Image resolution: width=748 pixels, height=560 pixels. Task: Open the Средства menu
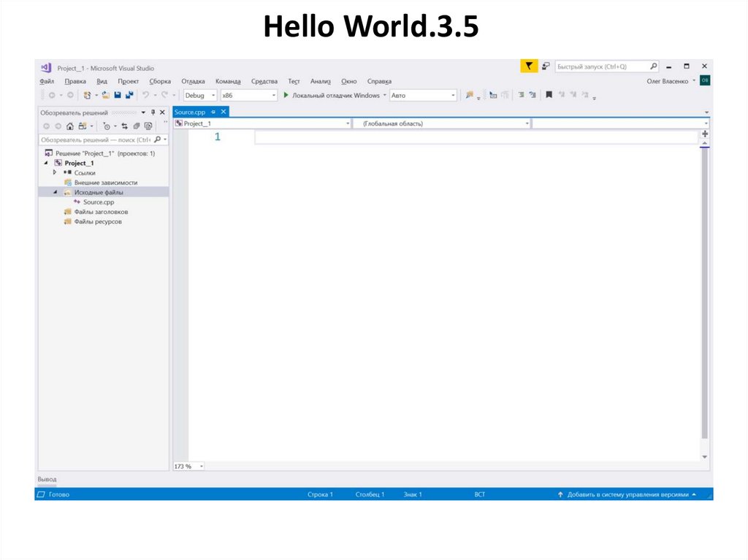click(264, 81)
